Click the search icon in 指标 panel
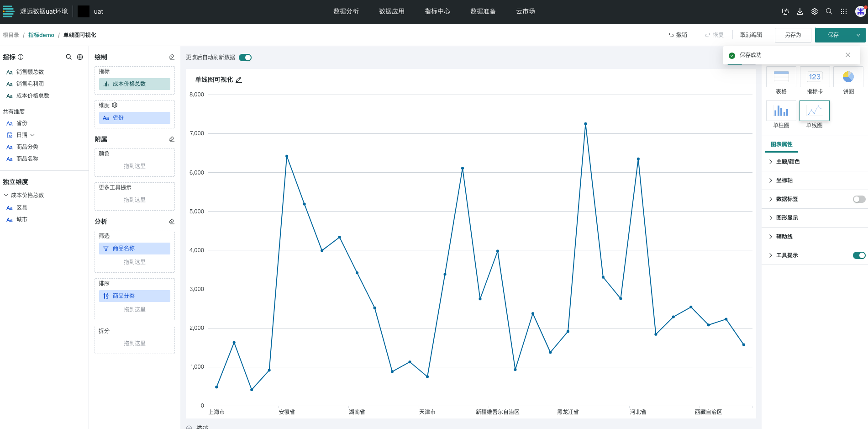 (x=68, y=57)
